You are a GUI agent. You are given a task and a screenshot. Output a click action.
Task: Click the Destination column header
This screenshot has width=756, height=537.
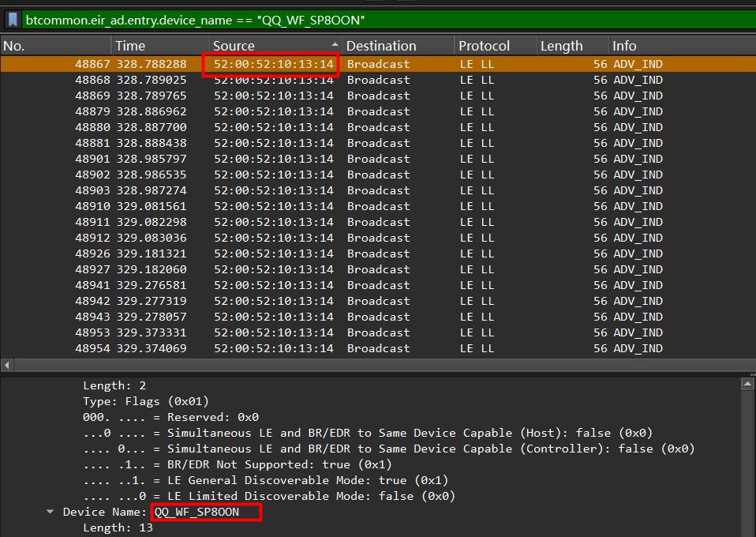pos(398,46)
